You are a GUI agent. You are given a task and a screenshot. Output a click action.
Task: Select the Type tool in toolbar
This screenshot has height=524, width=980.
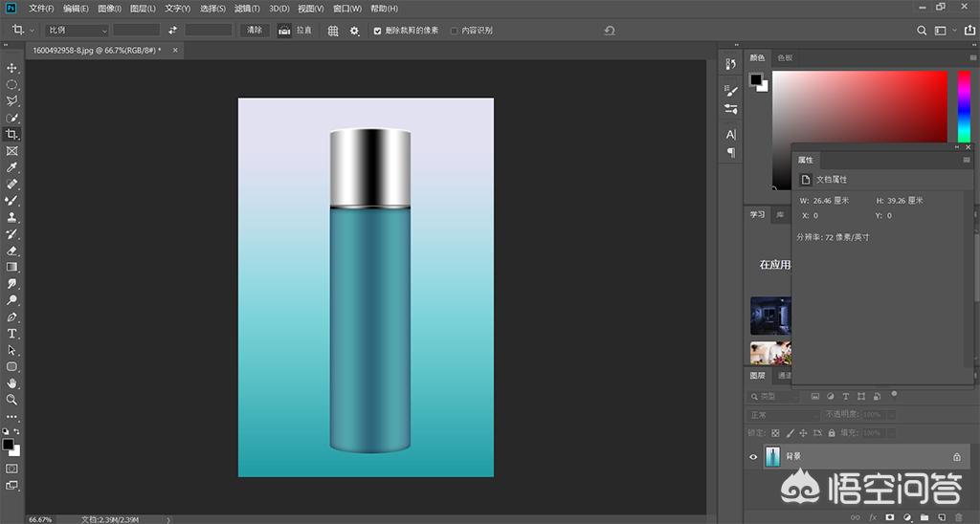tap(12, 334)
